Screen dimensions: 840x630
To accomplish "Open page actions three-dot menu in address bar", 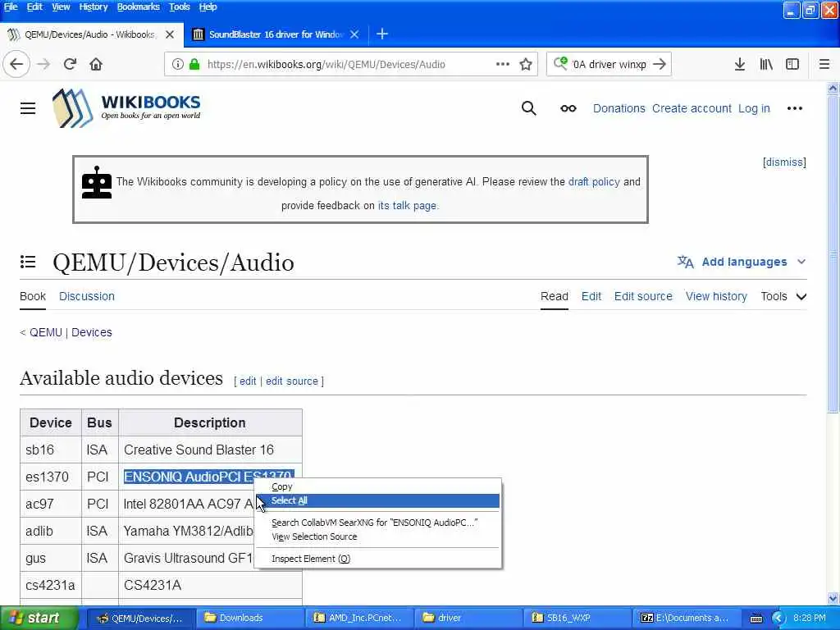I will point(503,64).
